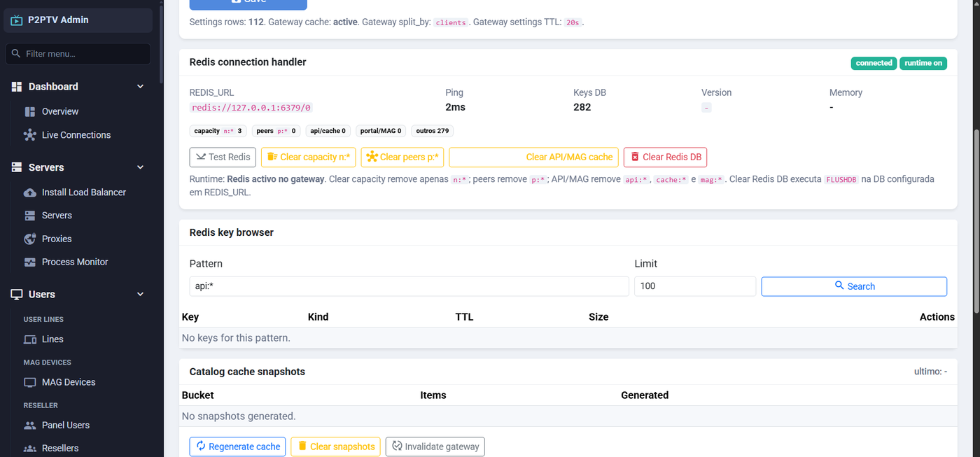Image resolution: width=980 pixels, height=457 pixels.
Task: Click the capacity n:* 3 badge
Action: (218, 131)
